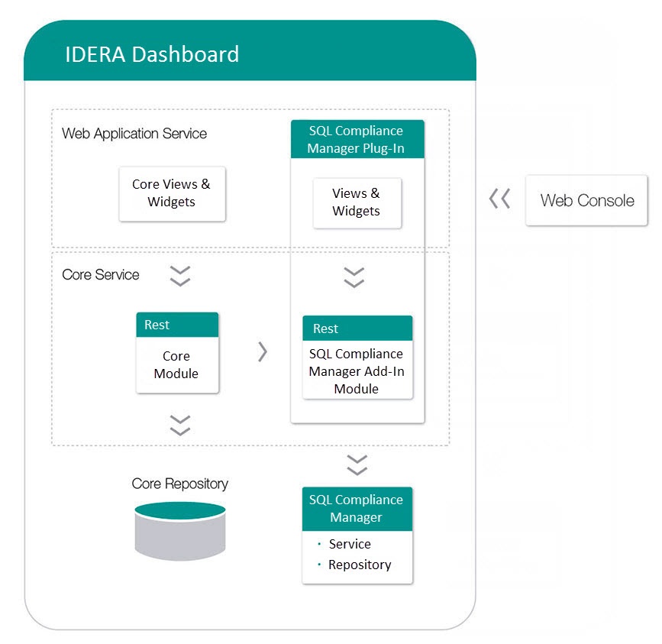Click the Core Repository label
Screen dimensions: 662x644
tap(180, 484)
